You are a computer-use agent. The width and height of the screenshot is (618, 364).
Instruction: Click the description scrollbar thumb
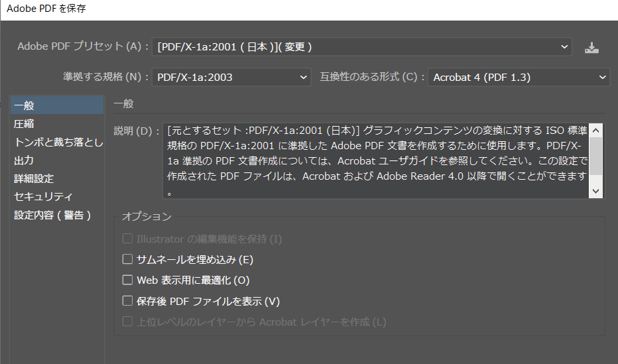[595, 156]
